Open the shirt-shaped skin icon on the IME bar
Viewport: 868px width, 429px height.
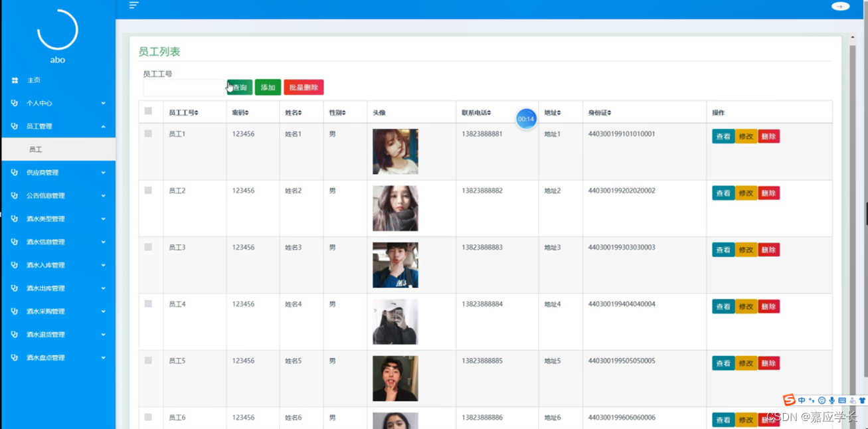[x=862, y=400]
